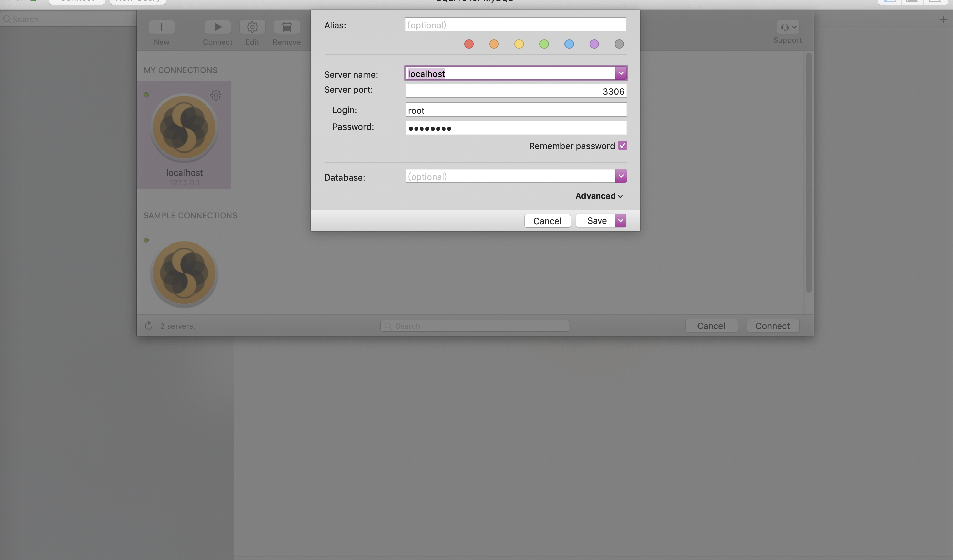Click the Login input field
The image size is (953, 560).
515,109
